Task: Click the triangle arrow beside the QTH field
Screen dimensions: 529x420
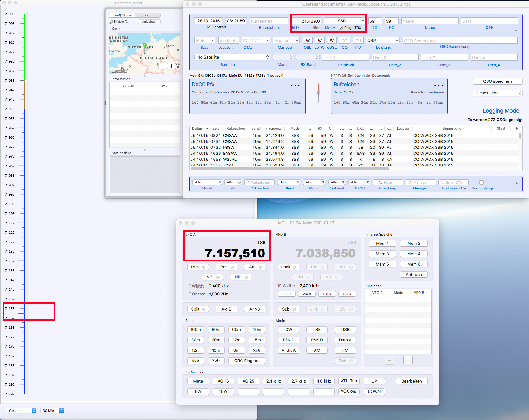Action: [515, 31]
